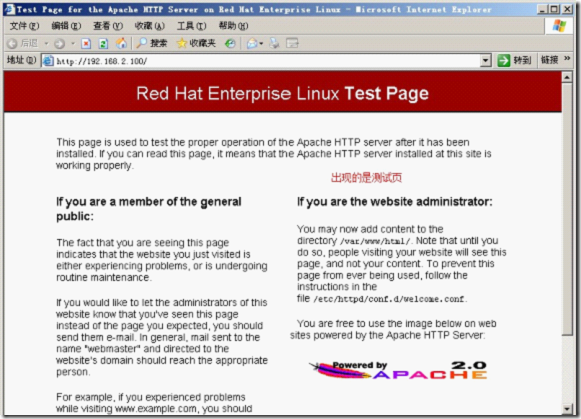581x419 pixels.
Task: Refresh the page with green arrows icon
Action: click(x=103, y=44)
